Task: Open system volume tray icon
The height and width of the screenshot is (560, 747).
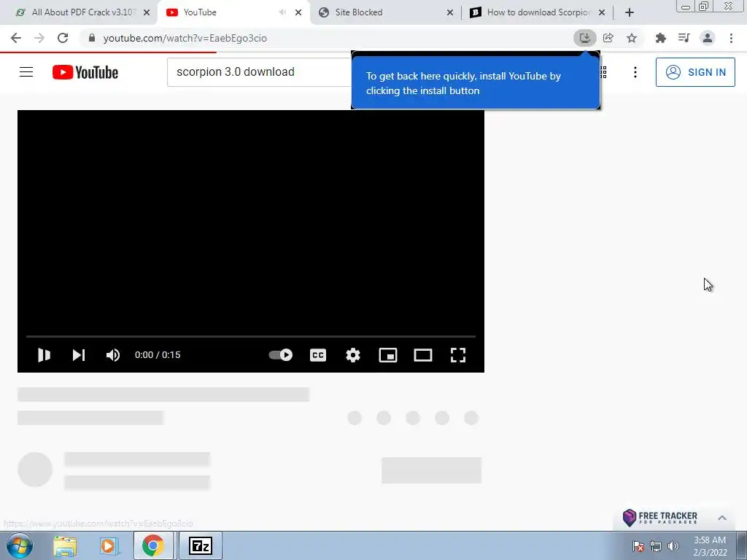Action: tap(673, 547)
